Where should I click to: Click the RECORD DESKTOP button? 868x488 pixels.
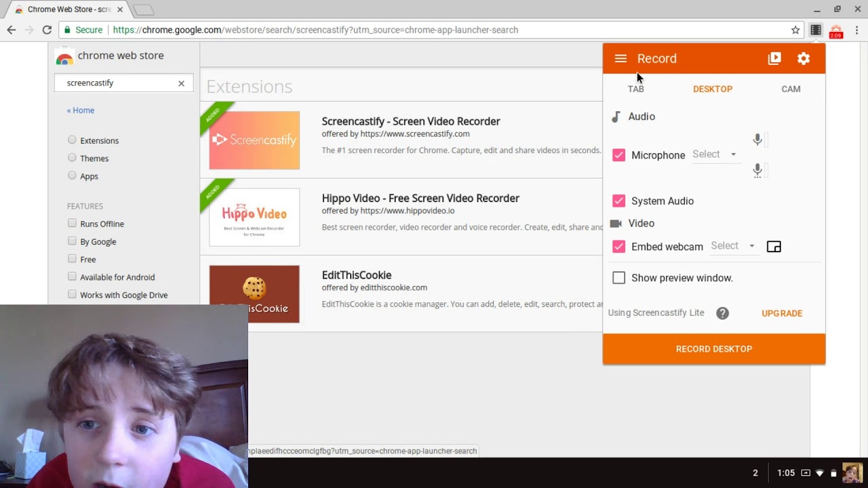tap(714, 349)
